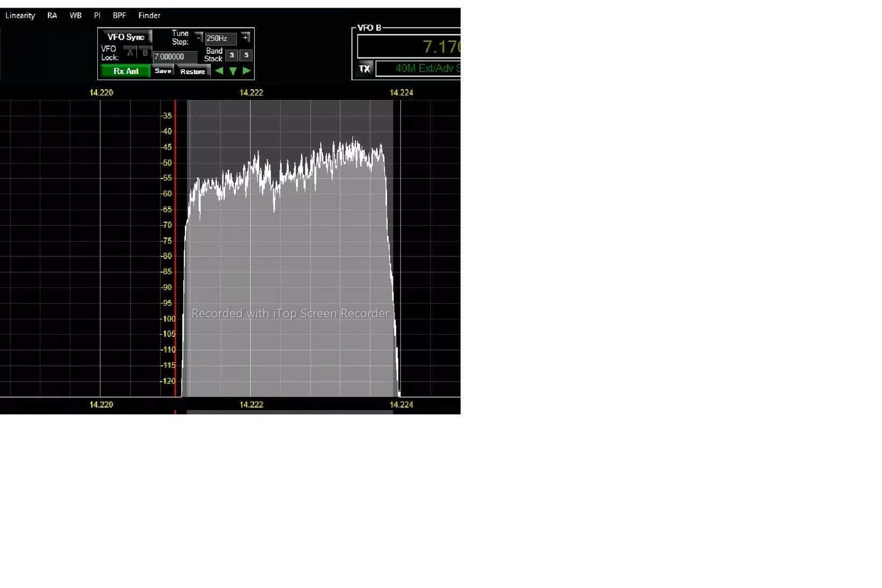Click the green right arrow icon
Viewport: 882px width, 588px height.
point(247,71)
